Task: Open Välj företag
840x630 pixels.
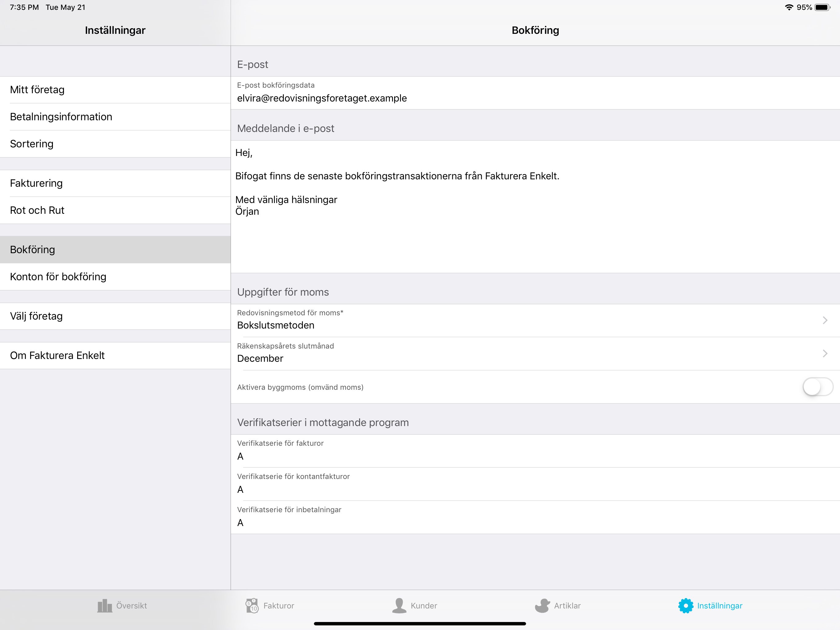Action: tap(115, 316)
